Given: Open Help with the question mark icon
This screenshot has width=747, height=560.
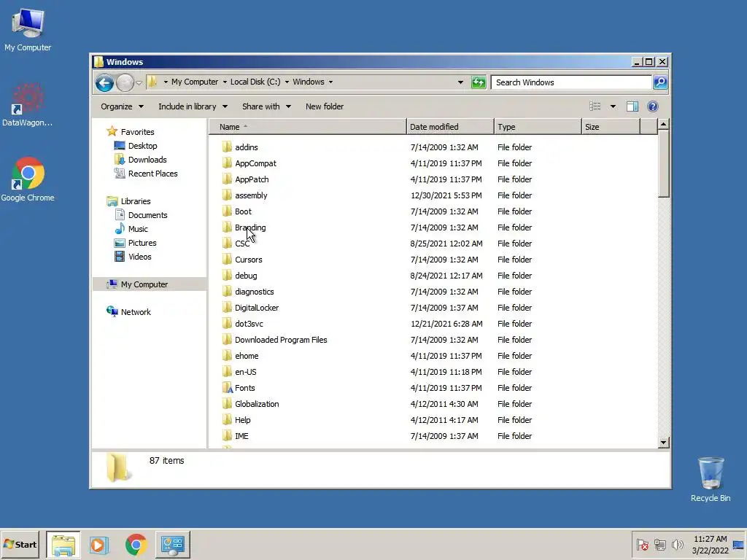Looking at the screenshot, I should point(653,106).
